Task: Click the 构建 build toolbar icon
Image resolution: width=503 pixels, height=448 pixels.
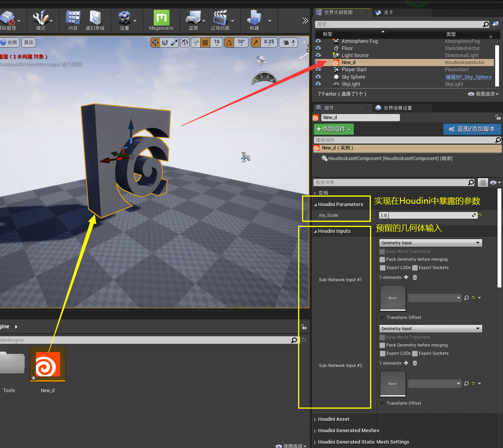Action: pyautogui.click(x=254, y=20)
